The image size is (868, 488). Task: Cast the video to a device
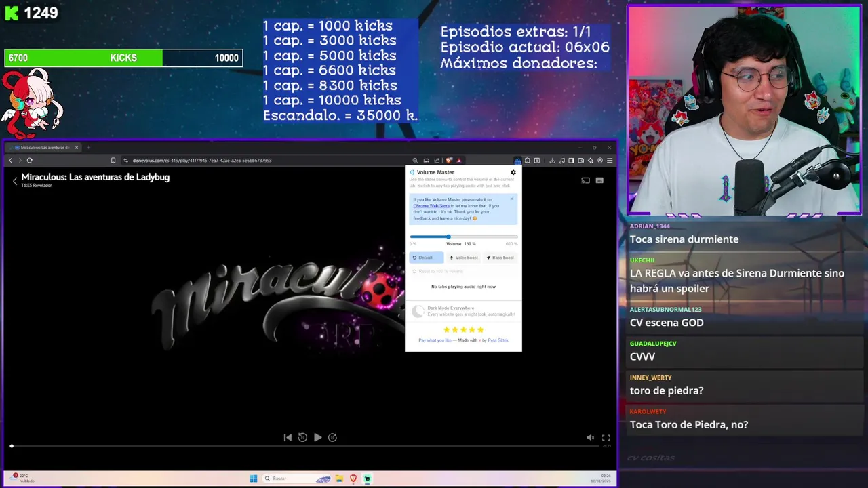tap(586, 180)
